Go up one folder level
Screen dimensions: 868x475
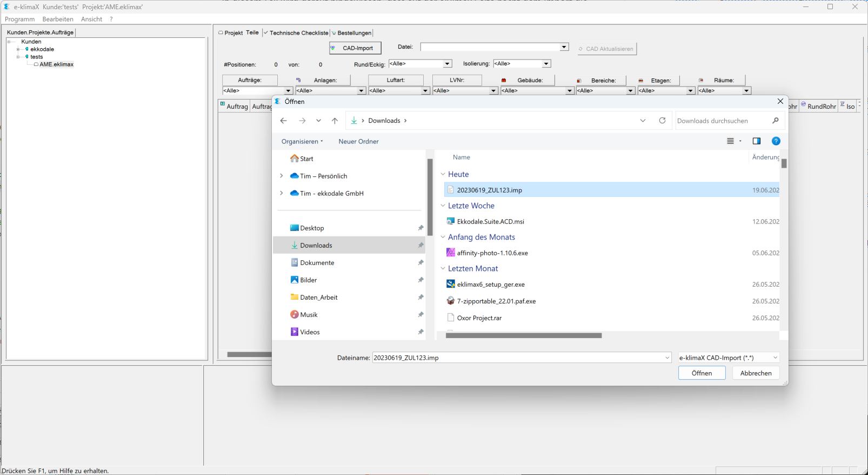pyautogui.click(x=335, y=121)
